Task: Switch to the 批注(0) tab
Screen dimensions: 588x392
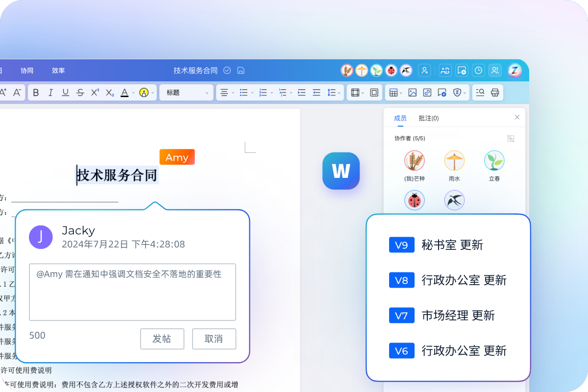Action: click(x=428, y=118)
